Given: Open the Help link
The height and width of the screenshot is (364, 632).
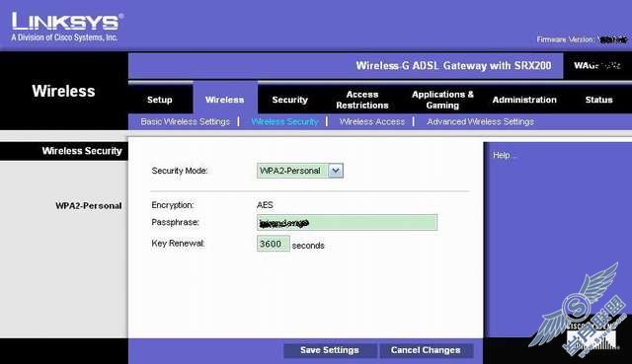Looking at the screenshot, I should click(x=504, y=155).
